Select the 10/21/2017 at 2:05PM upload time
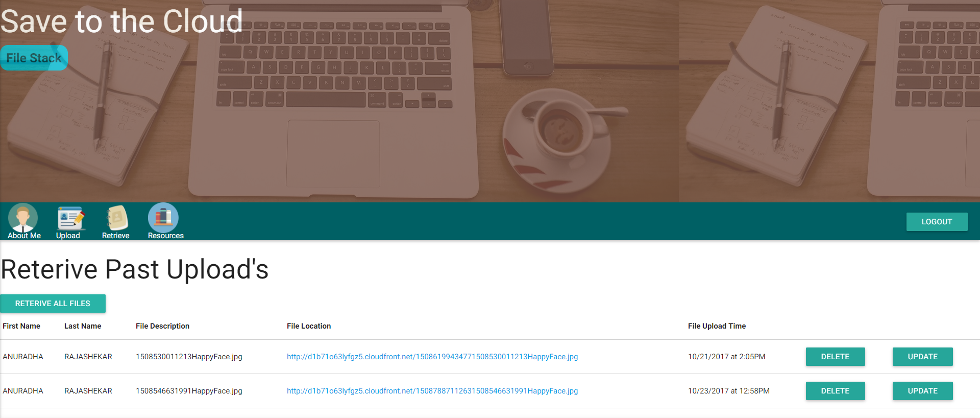This screenshot has height=418, width=980. click(726, 357)
